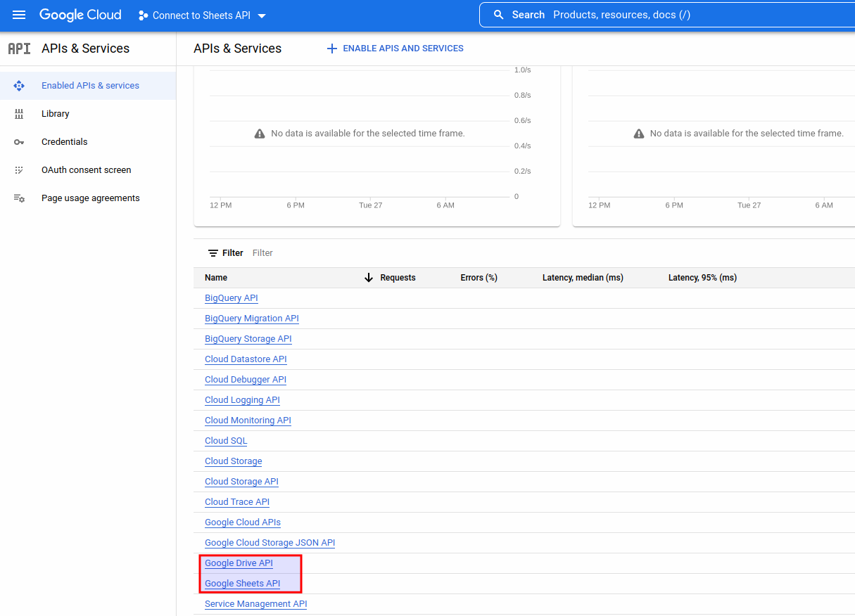Open the BigQuery API link
The width and height of the screenshot is (855, 616).
pos(232,298)
